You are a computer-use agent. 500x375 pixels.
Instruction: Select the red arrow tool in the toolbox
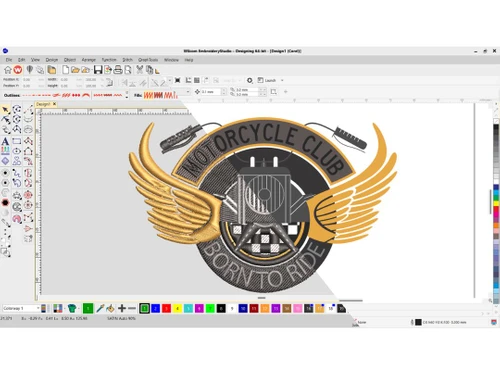click(28, 229)
